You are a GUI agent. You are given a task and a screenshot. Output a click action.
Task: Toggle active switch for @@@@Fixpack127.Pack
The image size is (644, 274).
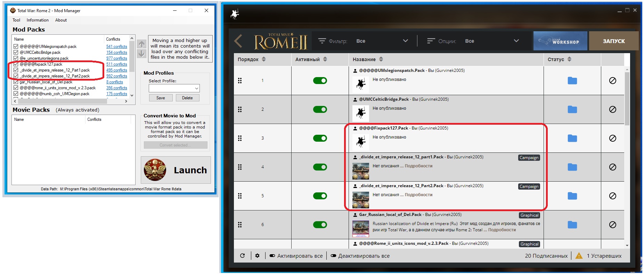point(320,138)
